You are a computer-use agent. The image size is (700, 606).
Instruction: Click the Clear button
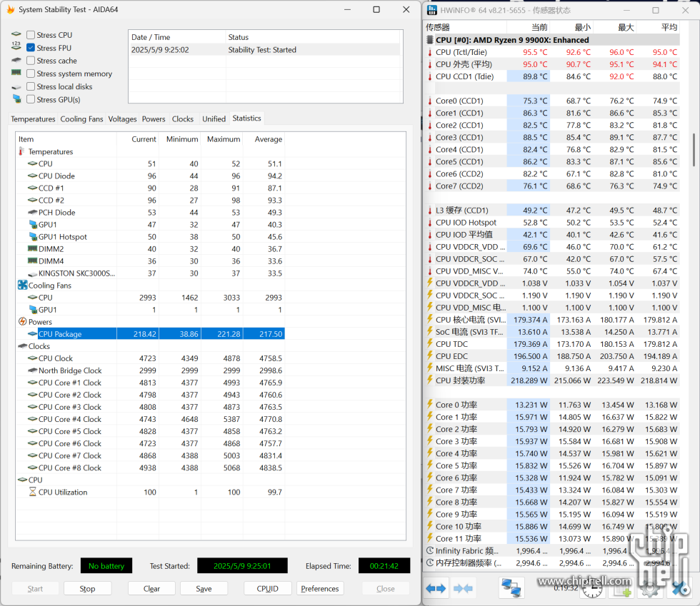point(151,589)
